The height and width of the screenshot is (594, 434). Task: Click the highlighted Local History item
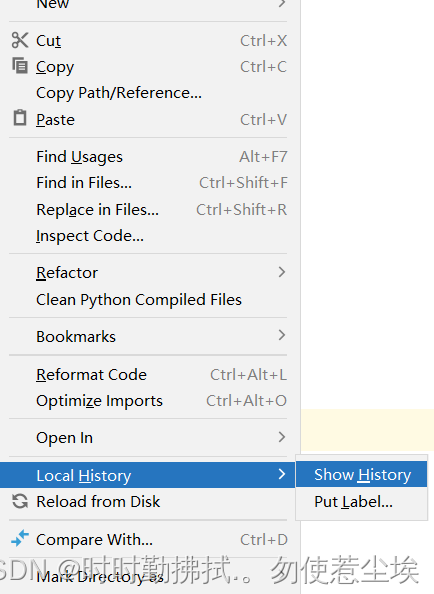tap(148, 475)
